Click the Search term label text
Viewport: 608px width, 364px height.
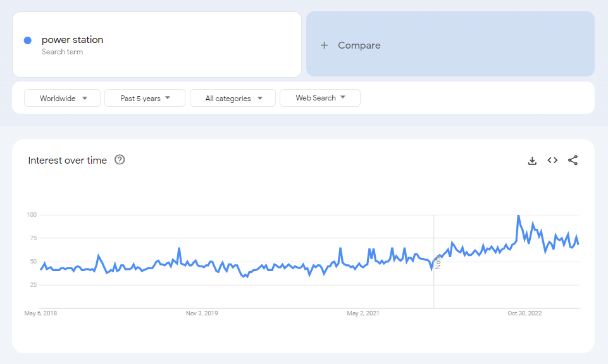pos(62,52)
